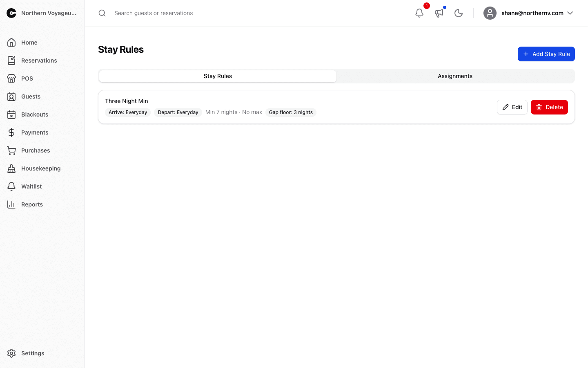The image size is (588, 368).
Task: Click the Gap floor: 3 nights badge
Action: (x=291, y=112)
